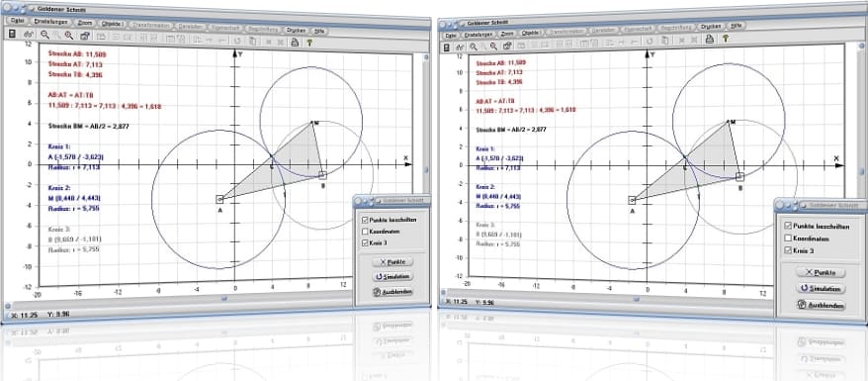Open the Datei menu in left window
Image resolution: width=868 pixels, height=381 pixels.
tap(16, 20)
